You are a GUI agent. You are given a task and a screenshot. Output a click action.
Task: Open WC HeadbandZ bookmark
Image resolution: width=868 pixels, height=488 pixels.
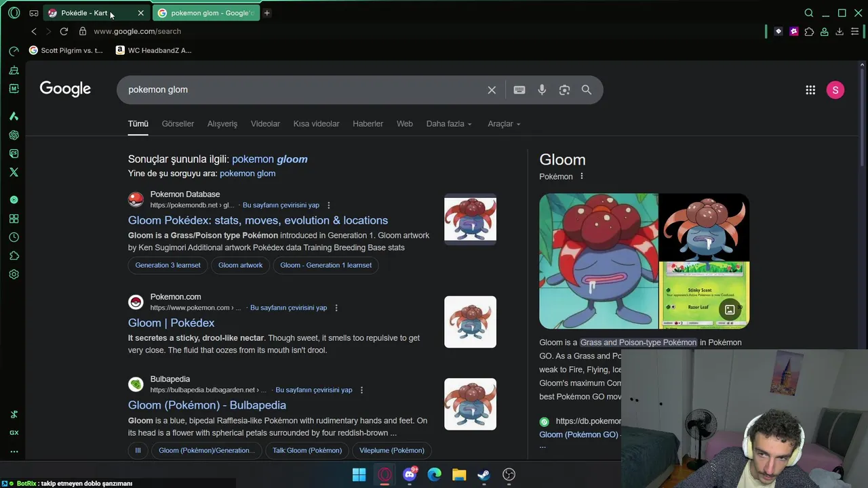click(x=154, y=50)
